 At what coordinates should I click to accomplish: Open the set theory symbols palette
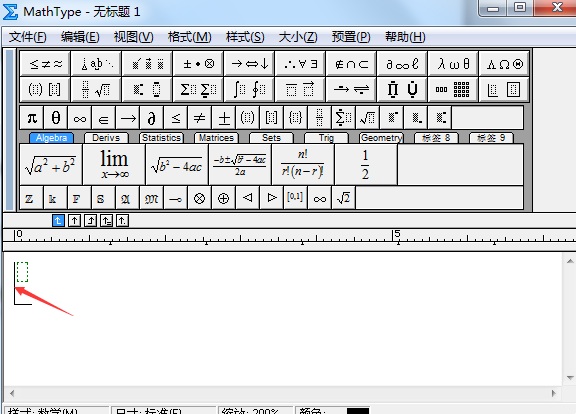(x=352, y=64)
